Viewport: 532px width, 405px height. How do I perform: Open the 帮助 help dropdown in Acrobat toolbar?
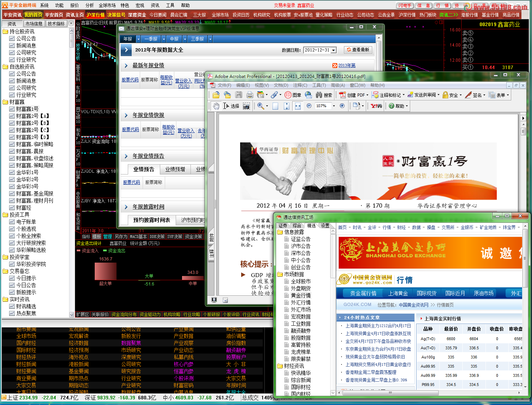[x=398, y=106]
